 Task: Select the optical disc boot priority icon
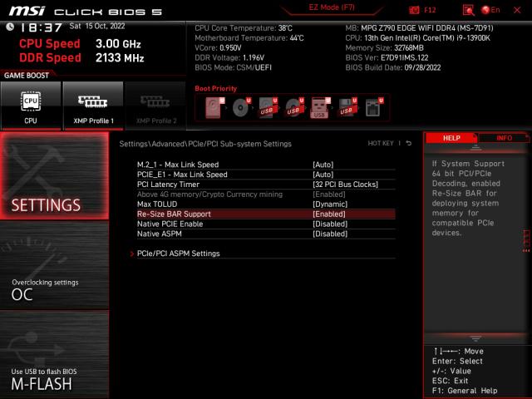241,107
